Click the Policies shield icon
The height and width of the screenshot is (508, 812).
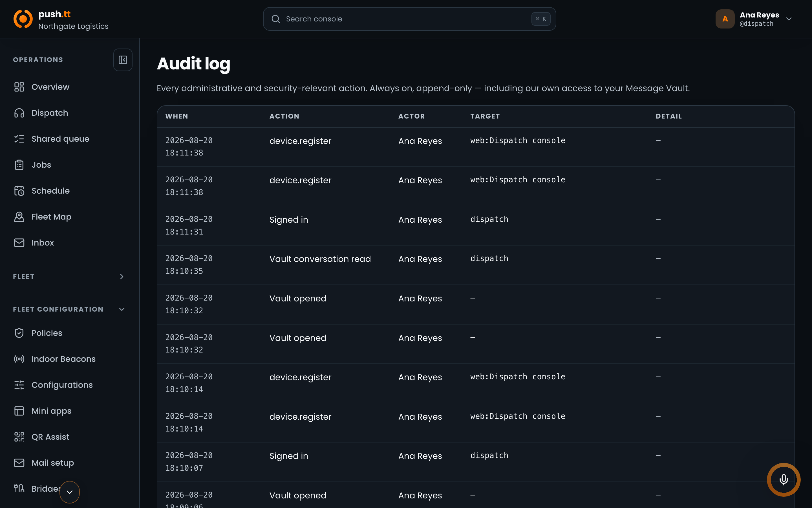(19, 333)
